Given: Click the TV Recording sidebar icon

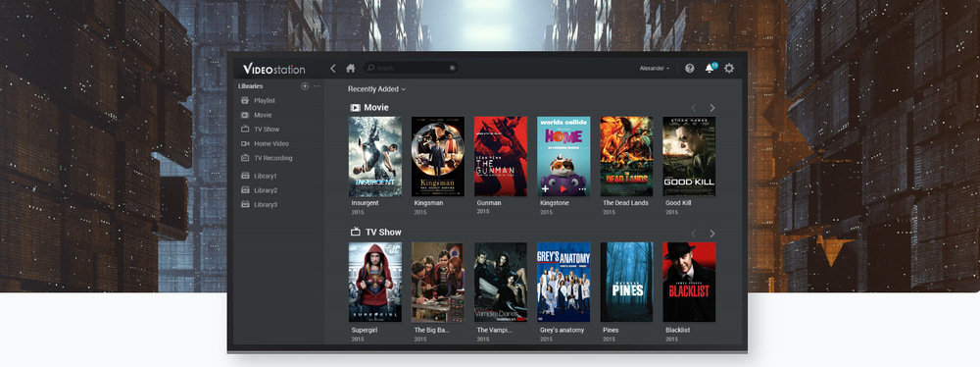Looking at the screenshot, I should point(245,158).
